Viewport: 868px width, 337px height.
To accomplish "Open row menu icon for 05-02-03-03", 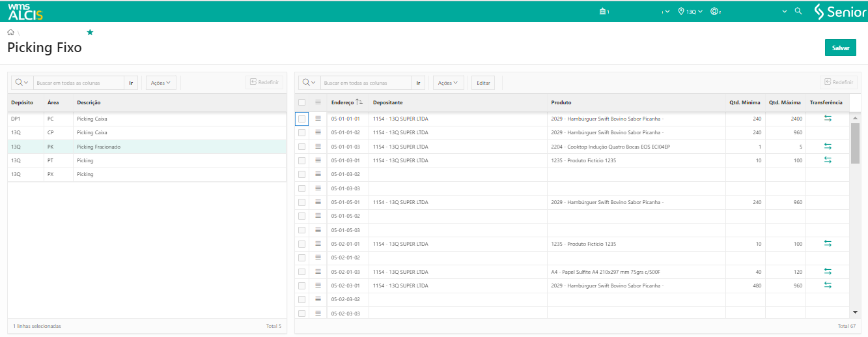I will (318, 313).
